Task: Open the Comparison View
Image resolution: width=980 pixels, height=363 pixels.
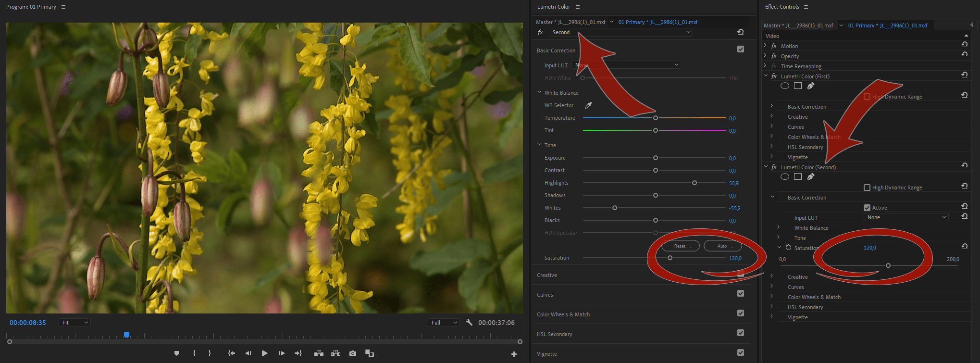Action: 369,353
